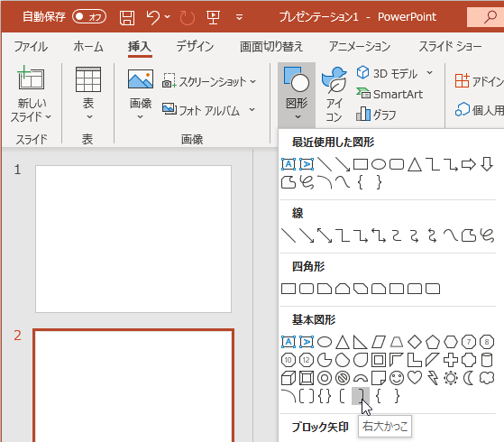Select the lightning bolt shape
Screen dimensions: 504x442
(433, 378)
